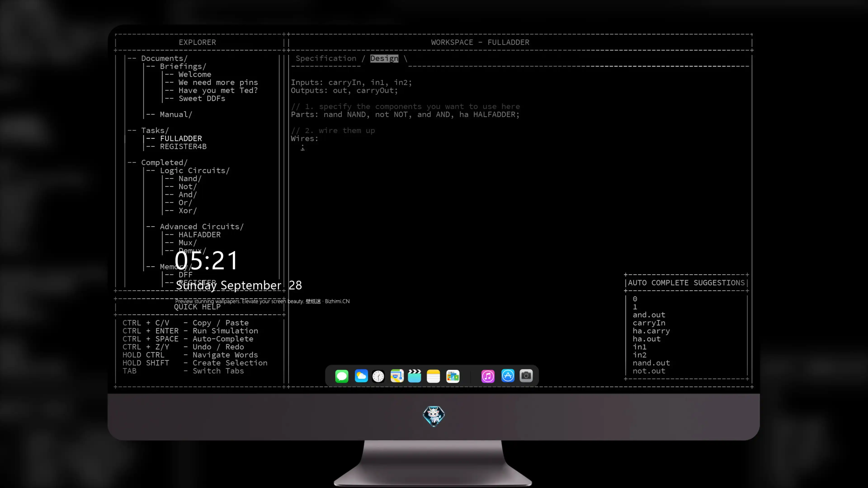Viewport: 868px width, 488px height.
Task: Collapse the Logic Circuits/ folder
Action: (x=195, y=170)
